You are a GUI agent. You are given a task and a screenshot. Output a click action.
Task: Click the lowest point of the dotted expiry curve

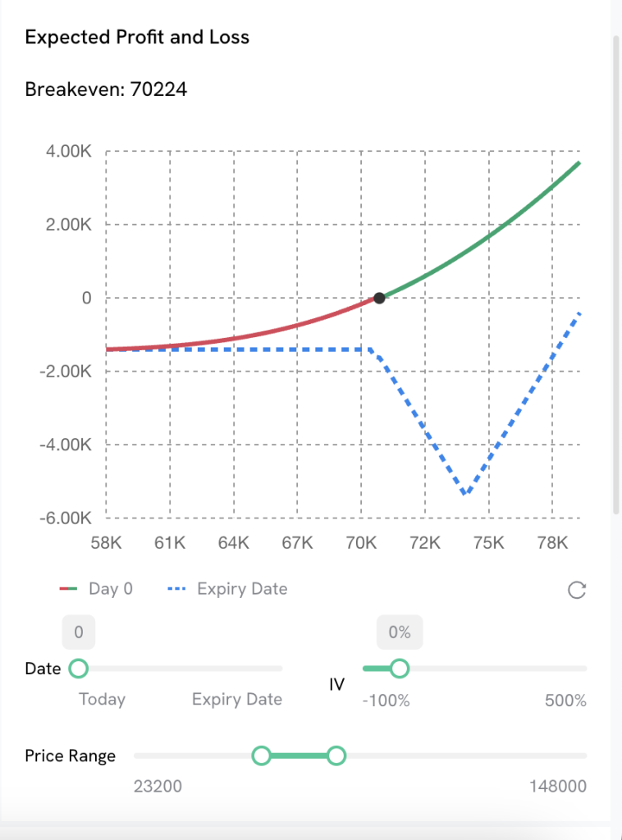pyautogui.click(x=464, y=494)
